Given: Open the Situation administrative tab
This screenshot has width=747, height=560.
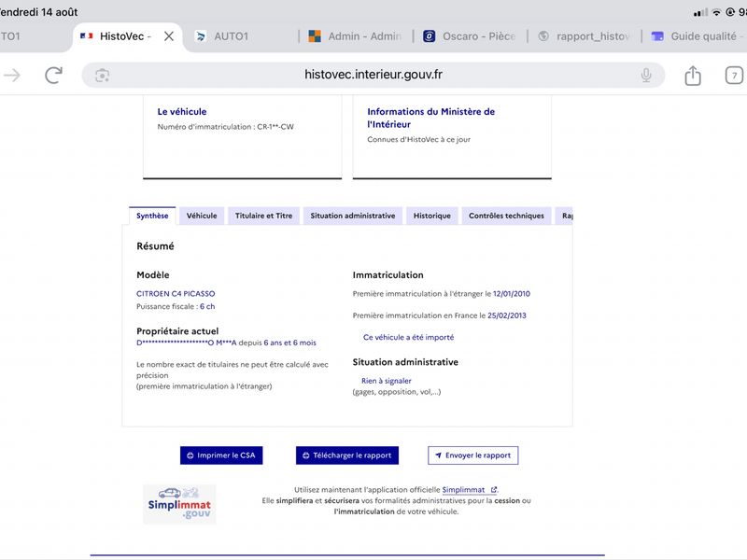Looking at the screenshot, I should pyautogui.click(x=353, y=216).
